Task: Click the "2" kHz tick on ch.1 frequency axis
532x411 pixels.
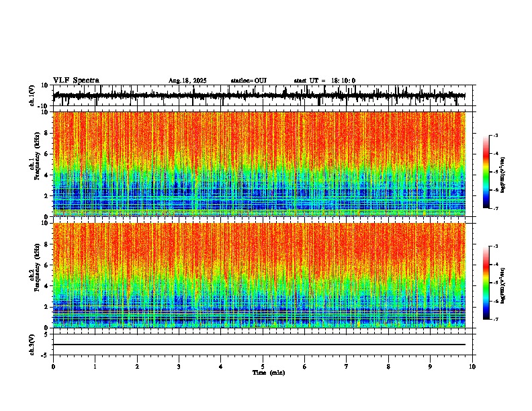Action: pos(46,195)
